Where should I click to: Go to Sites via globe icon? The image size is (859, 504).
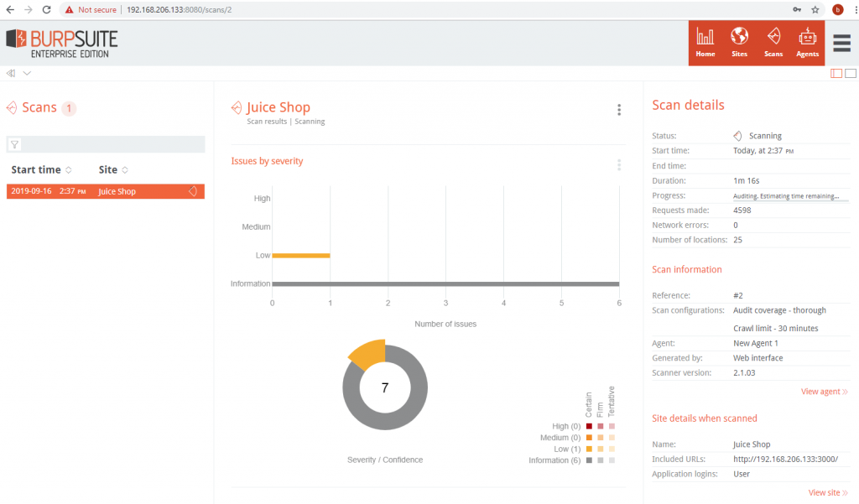point(739,42)
